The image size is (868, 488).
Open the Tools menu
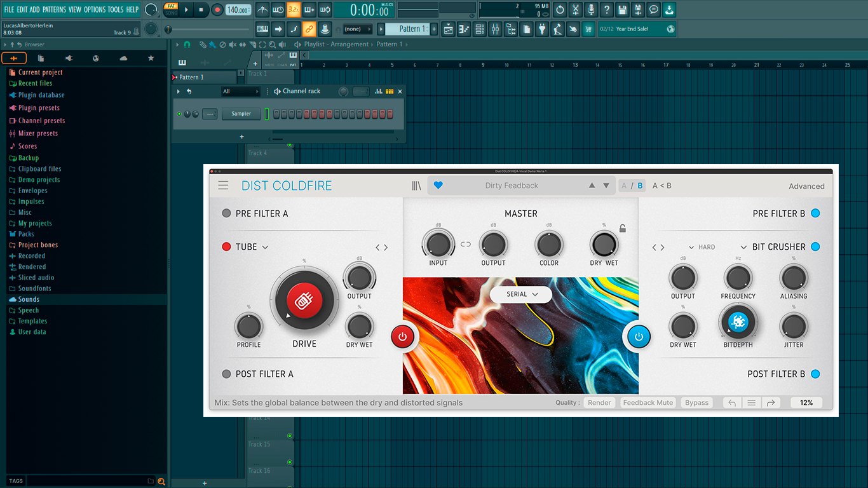click(116, 10)
